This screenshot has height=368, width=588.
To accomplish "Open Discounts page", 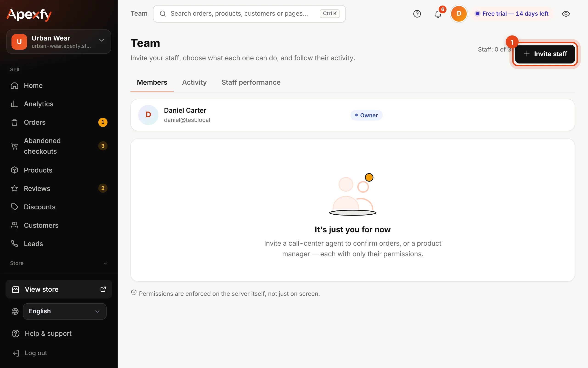I will point(59,207).
